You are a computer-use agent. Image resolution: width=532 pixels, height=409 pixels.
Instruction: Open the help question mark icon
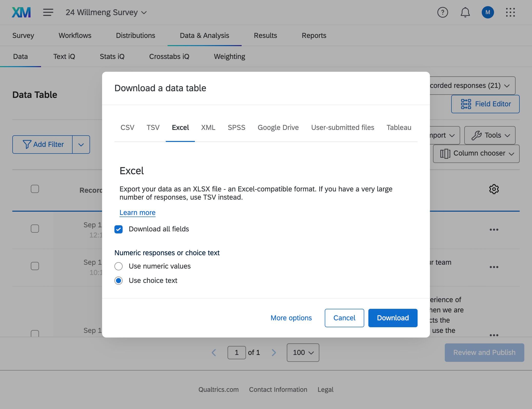click(x=442, y=12)
